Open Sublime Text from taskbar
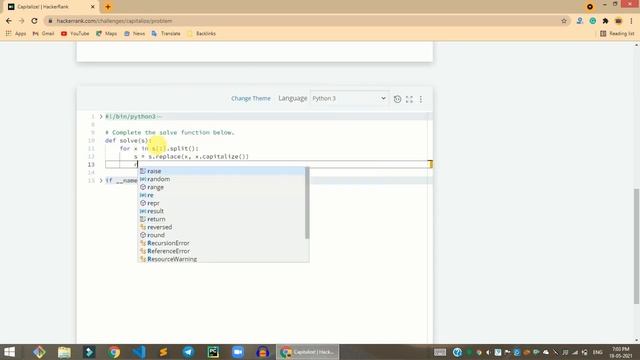This screenshot has height=360, width=640. (x=164, y=352)
